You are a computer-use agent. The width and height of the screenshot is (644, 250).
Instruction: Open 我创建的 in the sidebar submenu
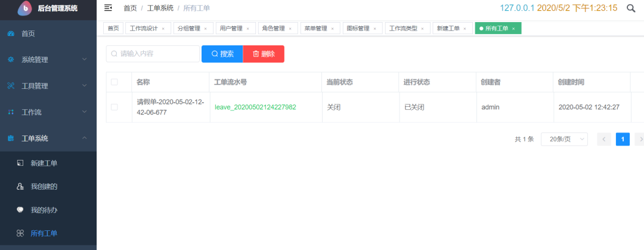(x=44, y=187)
